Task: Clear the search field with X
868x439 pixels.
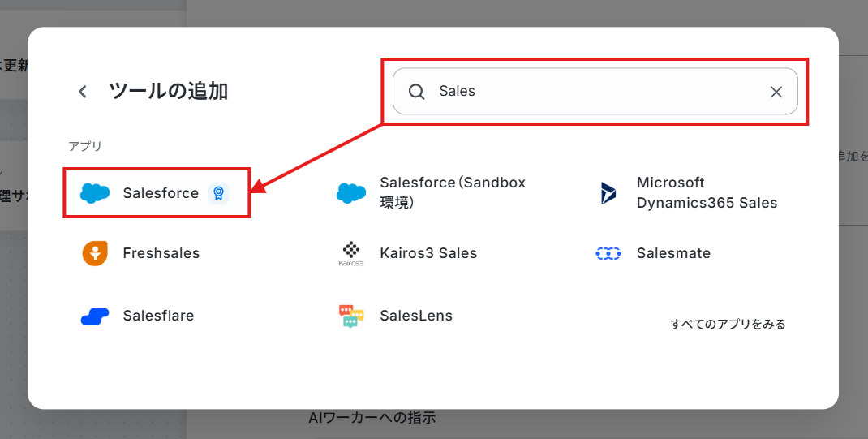Action: [776, 92]
